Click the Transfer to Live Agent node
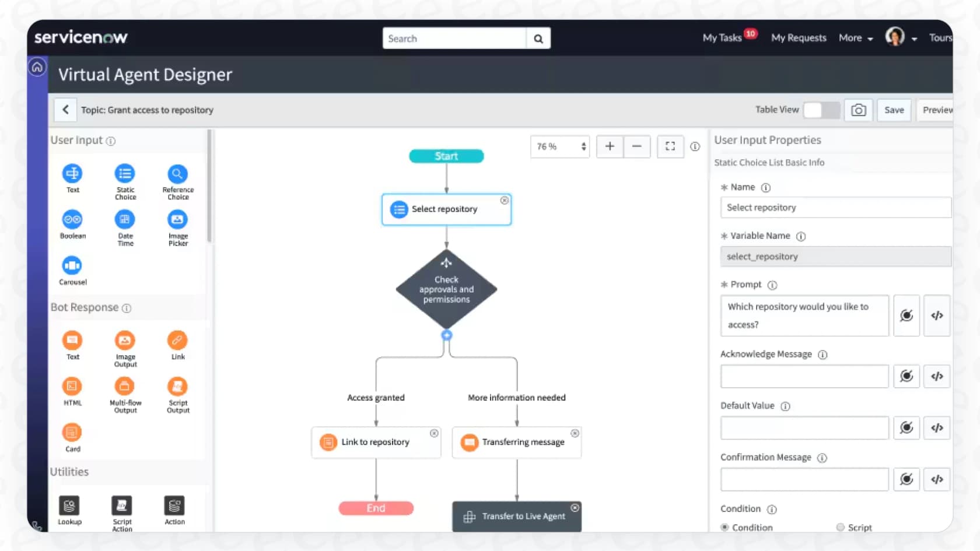 [517, 517]
